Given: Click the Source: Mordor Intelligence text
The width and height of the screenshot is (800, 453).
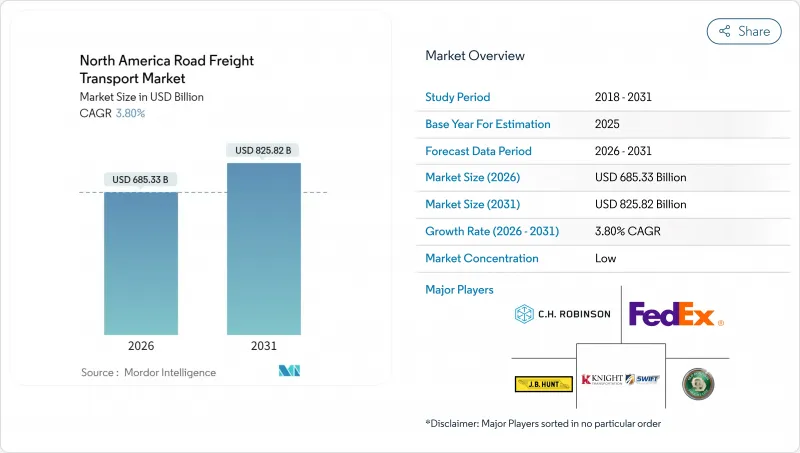Looking at the screenshot, I should pos(148,372).
